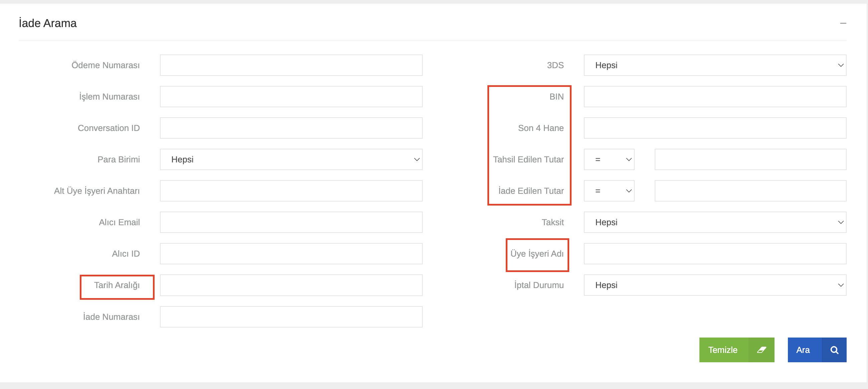Collapse the İade Arama panel
Image resolution: width=868 pixels, height=389 pixels.
click(843, 23)
